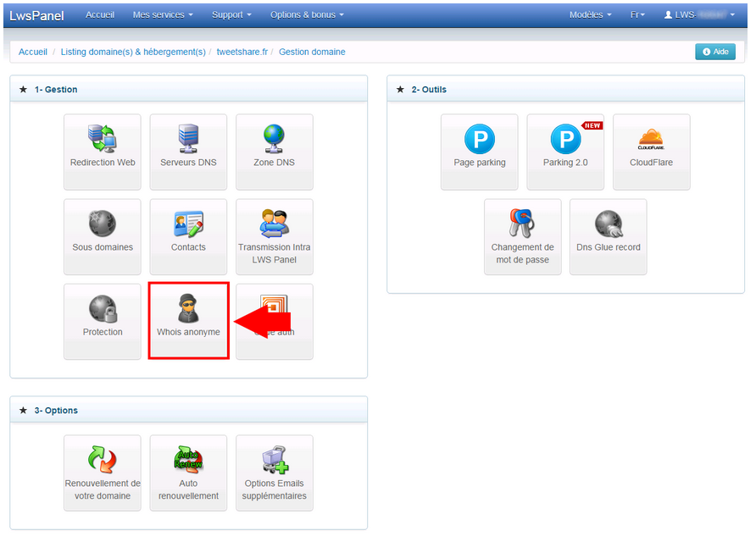
Task: Go to Accueil in the top navbar
Action: pyautogui.click(x=100, y=15)
